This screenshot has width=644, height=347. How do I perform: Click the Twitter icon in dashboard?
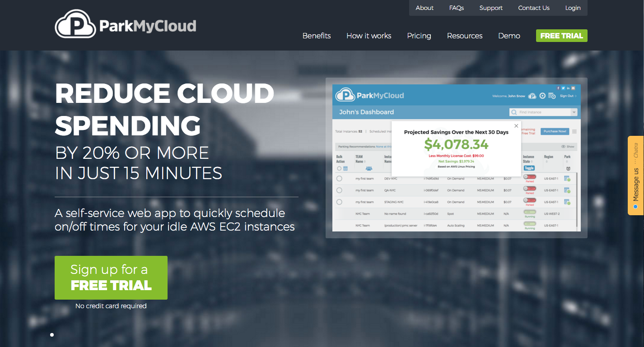(563, 88)
